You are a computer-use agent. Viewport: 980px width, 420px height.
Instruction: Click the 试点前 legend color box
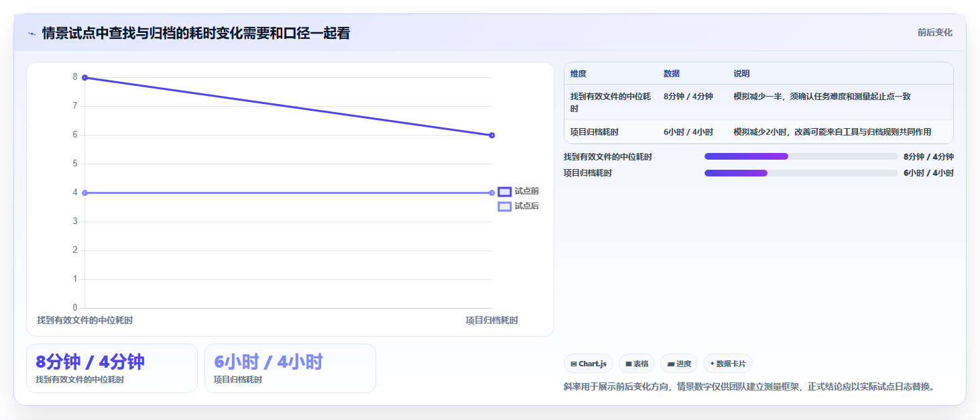click(505, 192)
